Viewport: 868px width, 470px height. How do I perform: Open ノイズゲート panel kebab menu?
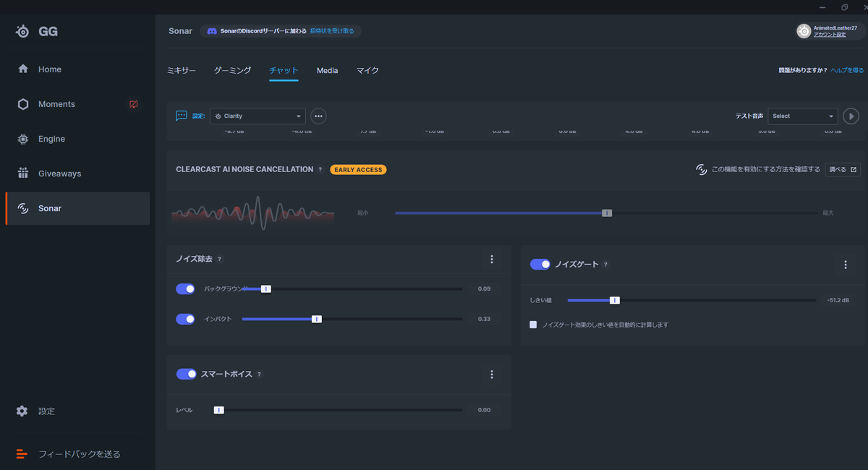846,265
